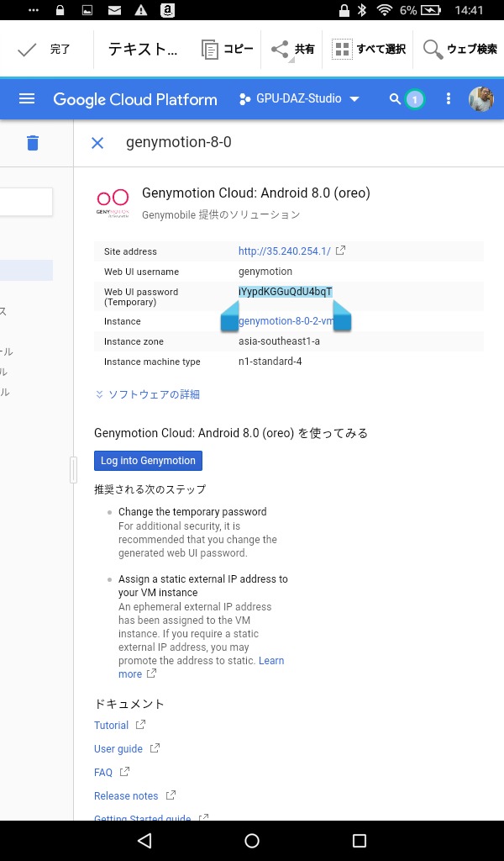The image size is (504, 861).
Task: Open the Learn more link
Action: coord(202,667)
